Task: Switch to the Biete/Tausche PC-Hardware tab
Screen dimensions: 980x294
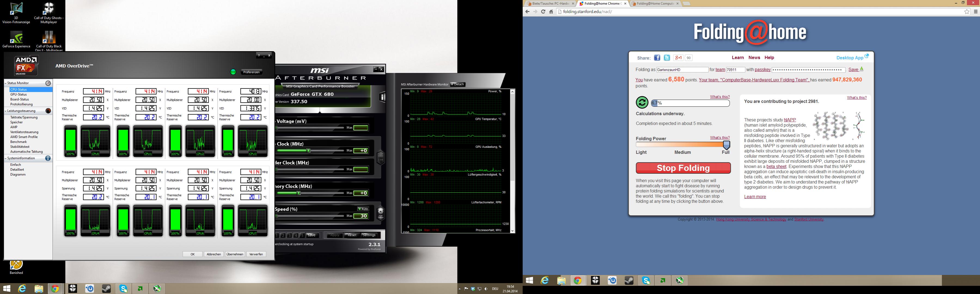Action: click(x=551, y=4)
